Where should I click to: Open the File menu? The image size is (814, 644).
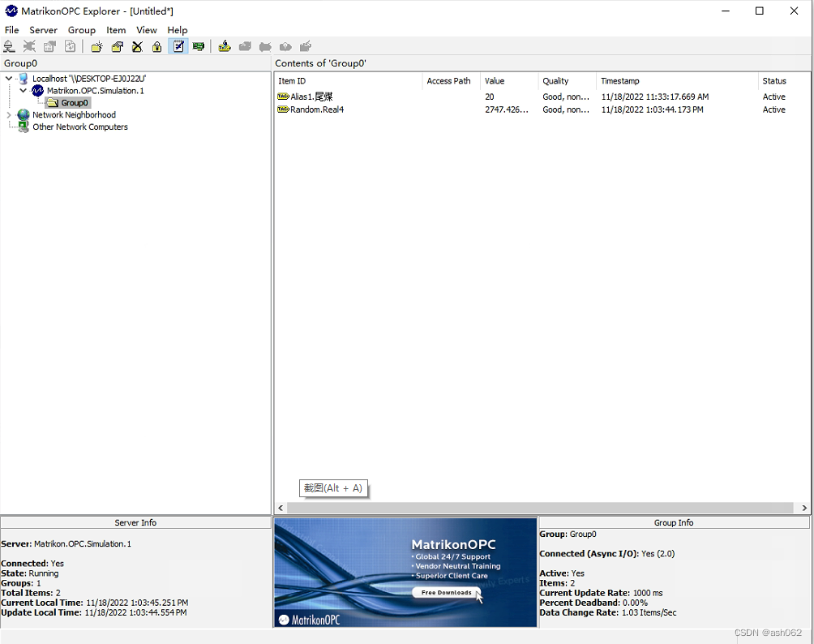11,30
